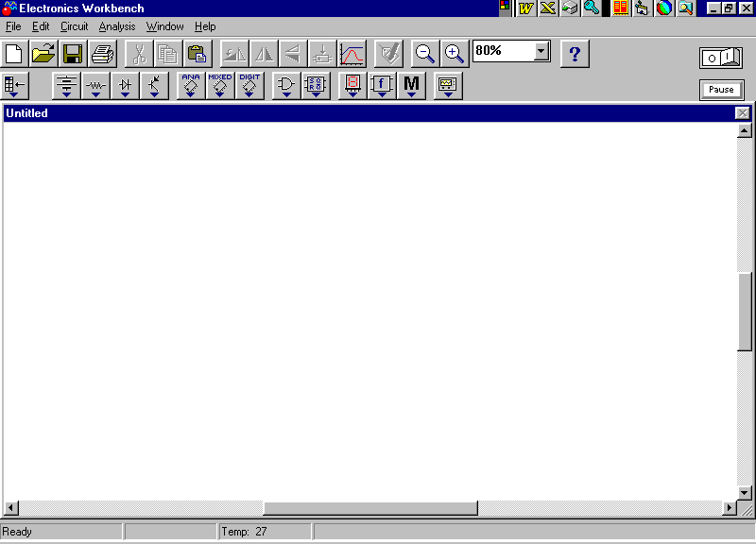
Task: Click the vertical scrollbar down arrow
Action: (x=745, y=493)
